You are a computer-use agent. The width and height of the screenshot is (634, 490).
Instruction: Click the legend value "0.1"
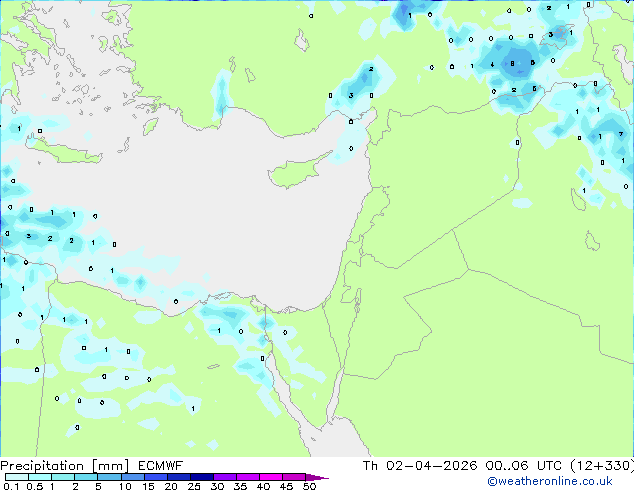(11, 486)
